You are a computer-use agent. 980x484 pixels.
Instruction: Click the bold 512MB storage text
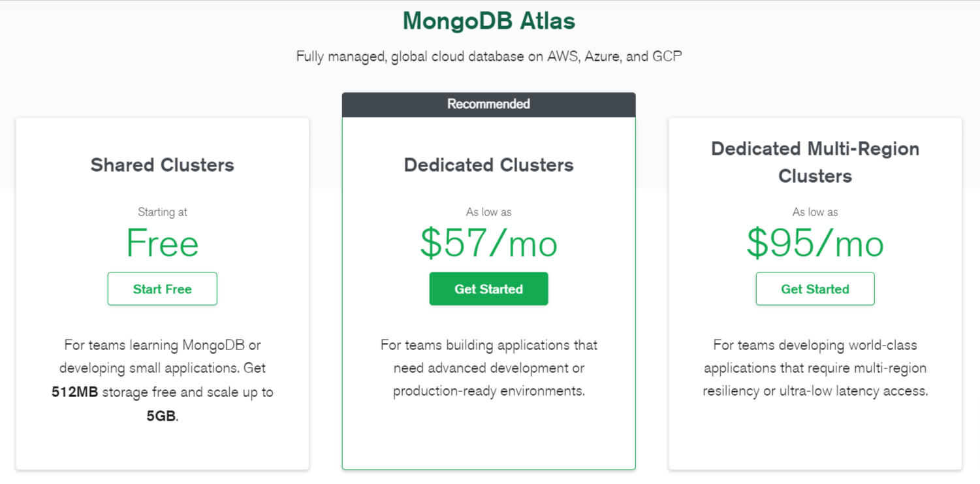point(75,393)
